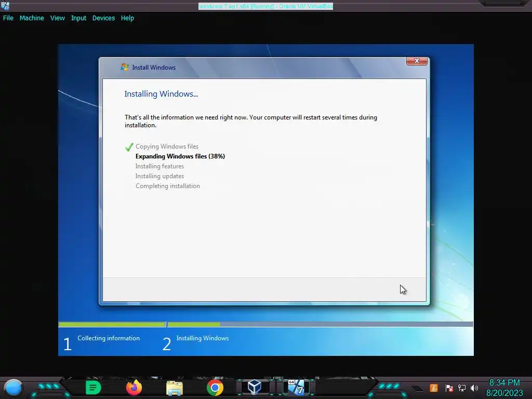Click the Installing Windows... heading
532x399 pixels.
161,94
